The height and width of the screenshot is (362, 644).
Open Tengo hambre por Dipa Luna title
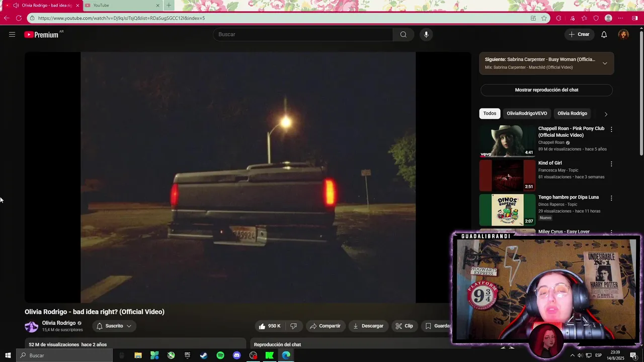569,198
